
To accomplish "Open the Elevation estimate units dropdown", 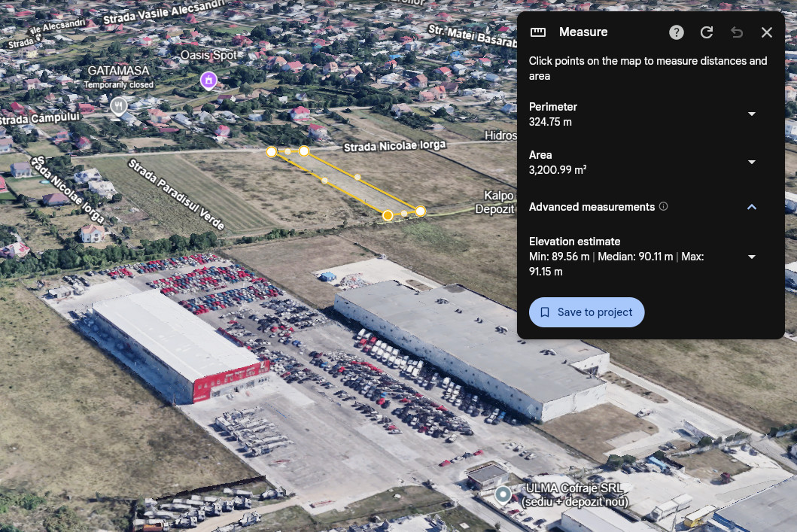I will point(752,257).
